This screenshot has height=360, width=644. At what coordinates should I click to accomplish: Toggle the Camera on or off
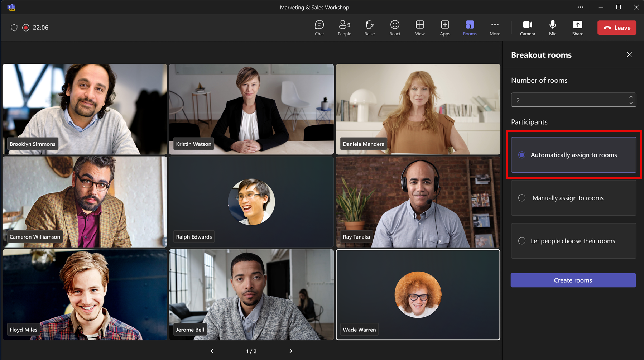[x=527, y=28]
